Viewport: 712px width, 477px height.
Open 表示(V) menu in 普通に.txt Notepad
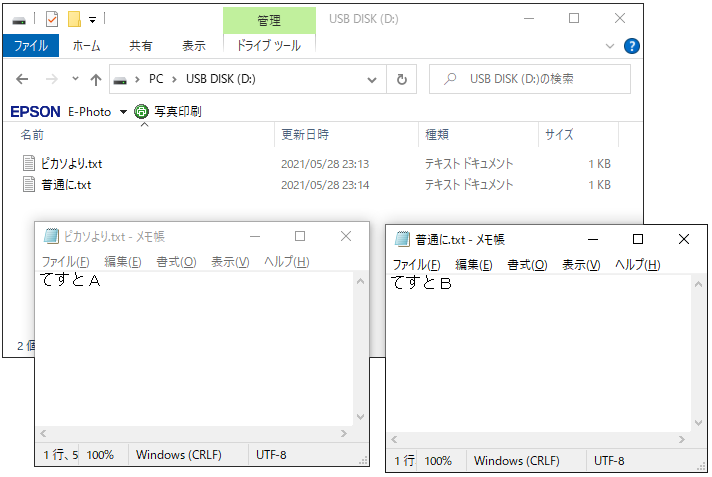[581, 265]
